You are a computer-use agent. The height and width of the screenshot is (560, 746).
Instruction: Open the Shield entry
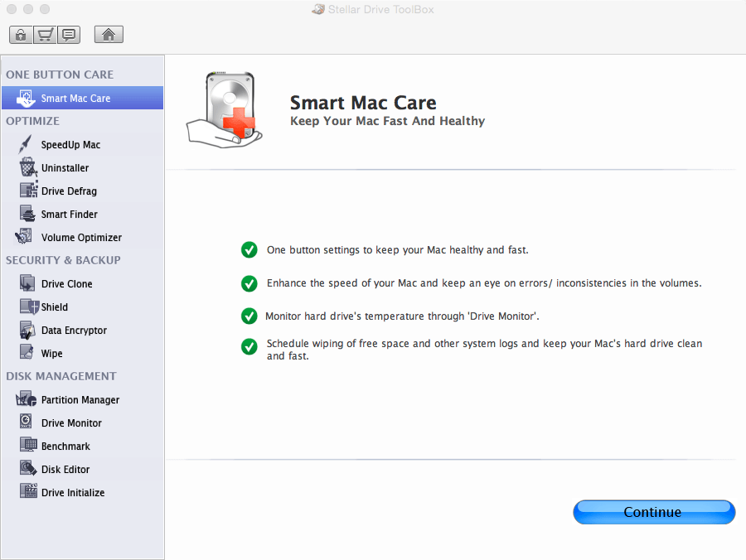point(54,307)
